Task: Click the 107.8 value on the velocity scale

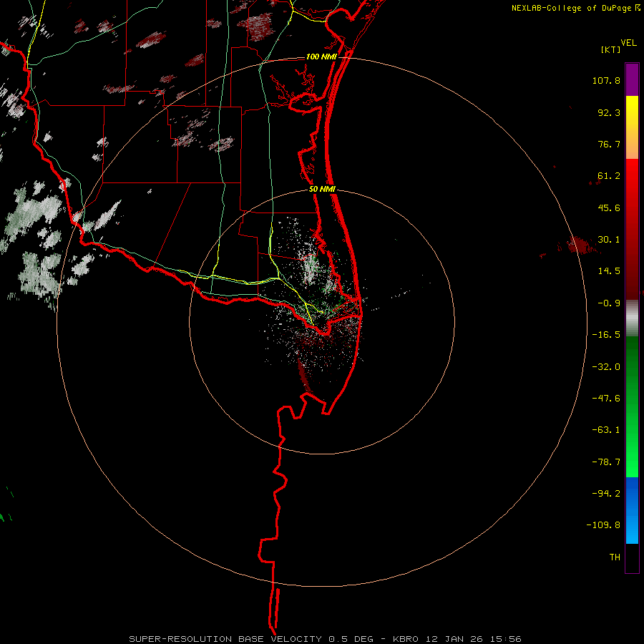Action: 606,80
